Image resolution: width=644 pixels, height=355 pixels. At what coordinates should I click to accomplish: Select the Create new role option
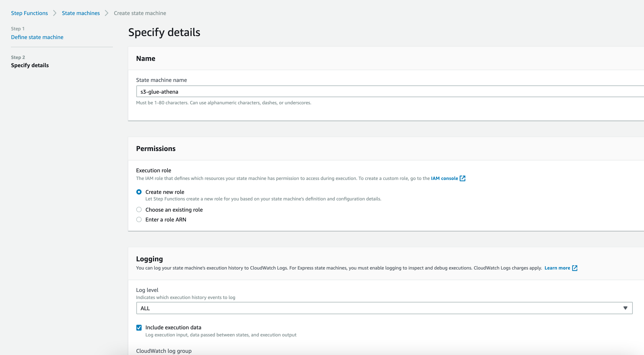click(139, 192)
